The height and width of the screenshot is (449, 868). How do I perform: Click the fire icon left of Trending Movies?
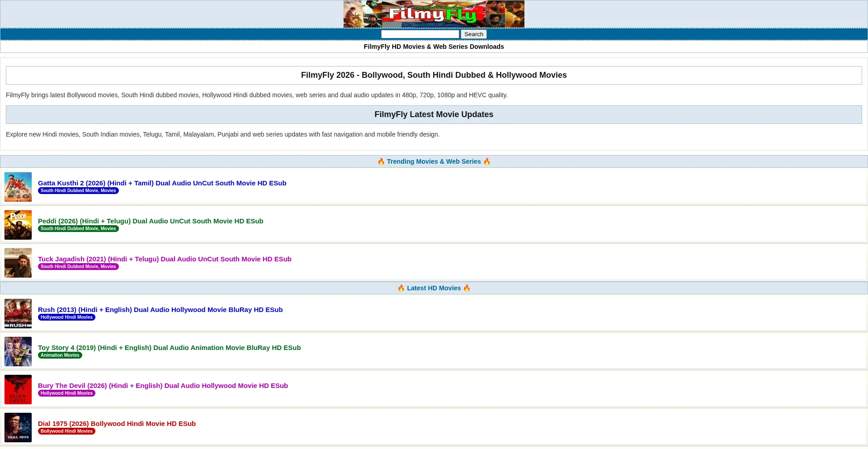click(381, 161)
